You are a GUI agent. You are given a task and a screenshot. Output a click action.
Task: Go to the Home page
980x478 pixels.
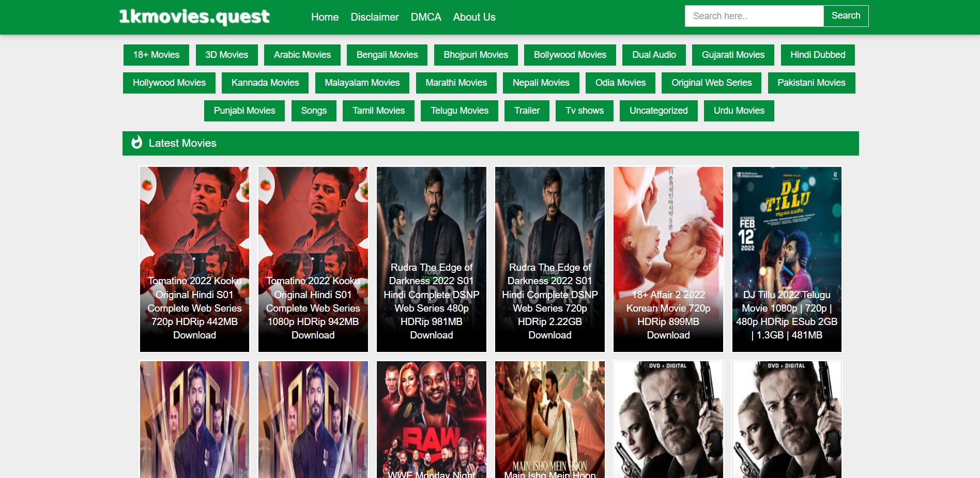point(325,17)
